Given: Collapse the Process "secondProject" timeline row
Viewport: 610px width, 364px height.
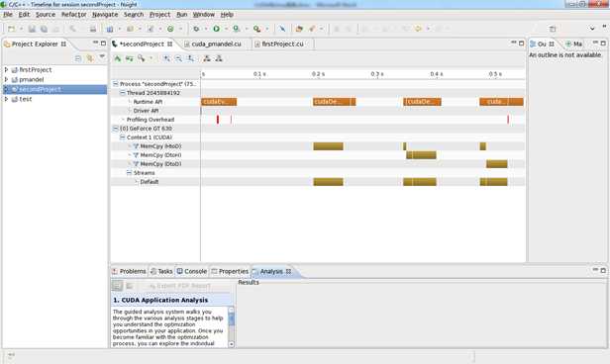Looking at the screenshot, I should click(x=116, y=84).
